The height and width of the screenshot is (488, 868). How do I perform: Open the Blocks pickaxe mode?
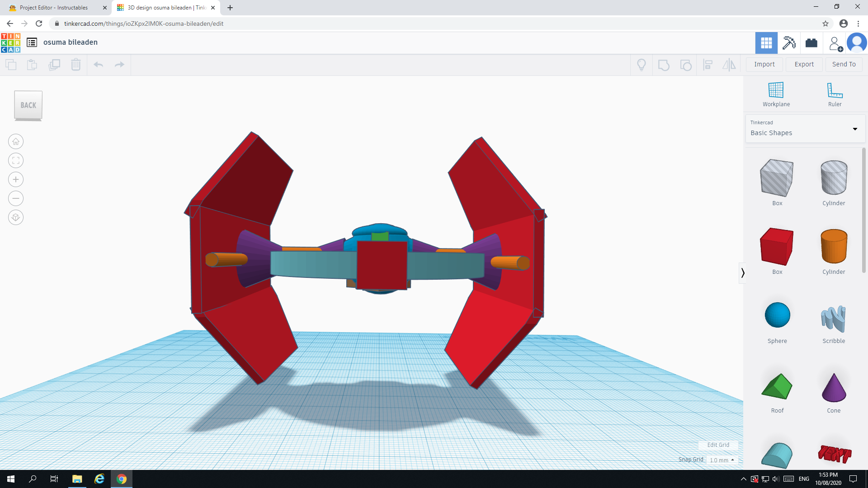tap(789, 43)
